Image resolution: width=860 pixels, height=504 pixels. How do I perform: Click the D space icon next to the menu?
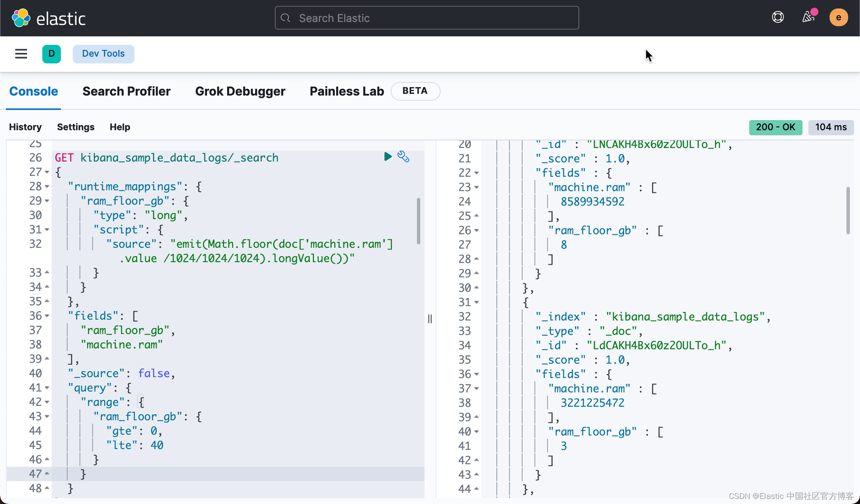pyautogui.click(x=51, y=54)
